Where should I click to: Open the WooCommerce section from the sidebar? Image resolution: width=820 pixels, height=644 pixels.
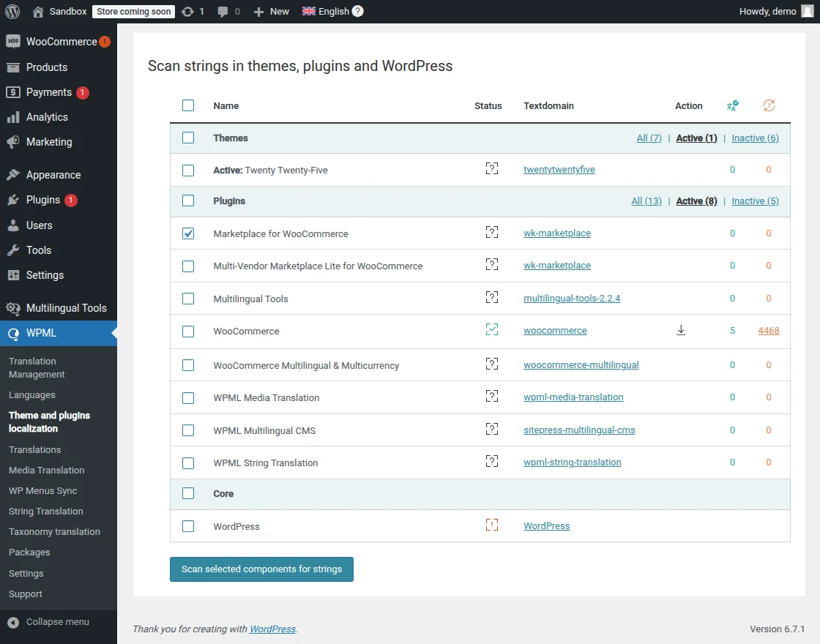[59, 42]
